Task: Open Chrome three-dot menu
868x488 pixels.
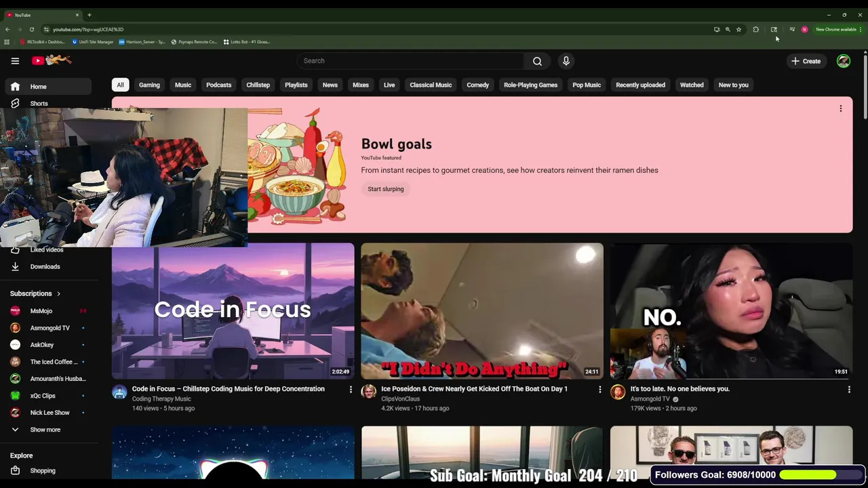Action: coord(861,29)
